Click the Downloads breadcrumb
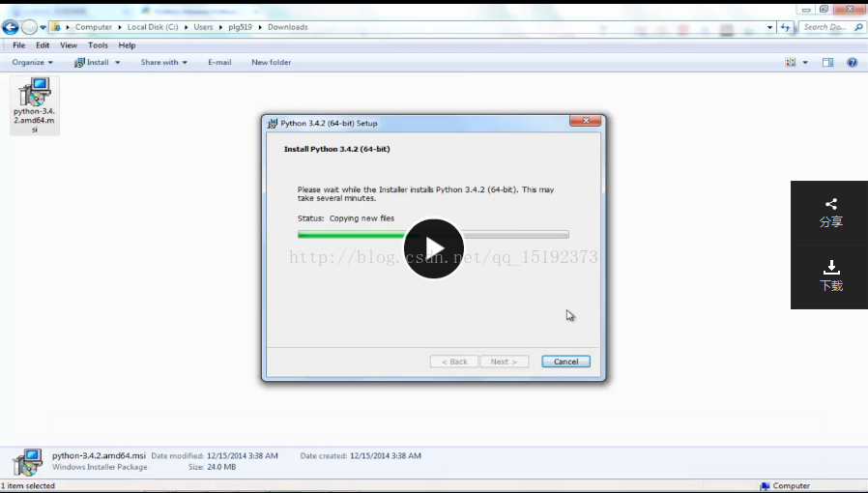868x493 pixels. [288, 26]
